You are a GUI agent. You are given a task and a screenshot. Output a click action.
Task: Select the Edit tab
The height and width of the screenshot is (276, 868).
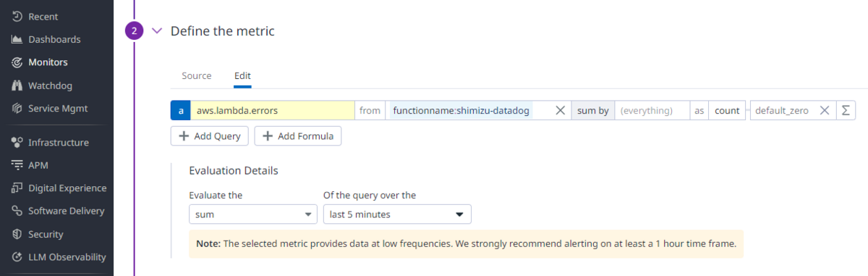(242, 76)
